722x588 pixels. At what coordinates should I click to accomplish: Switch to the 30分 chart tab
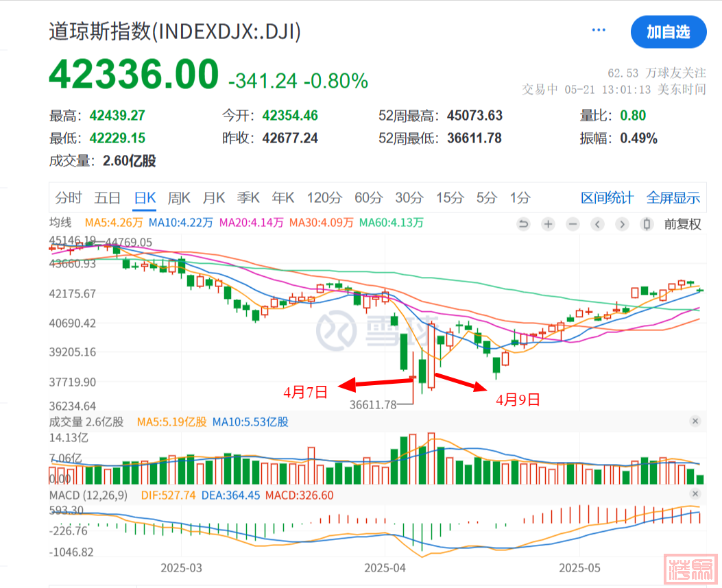point(409,198)
